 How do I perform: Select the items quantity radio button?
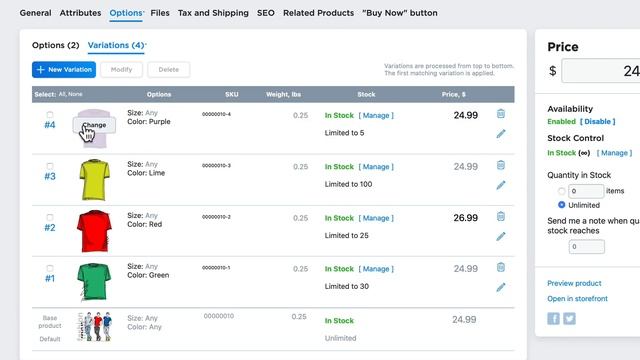562,191
